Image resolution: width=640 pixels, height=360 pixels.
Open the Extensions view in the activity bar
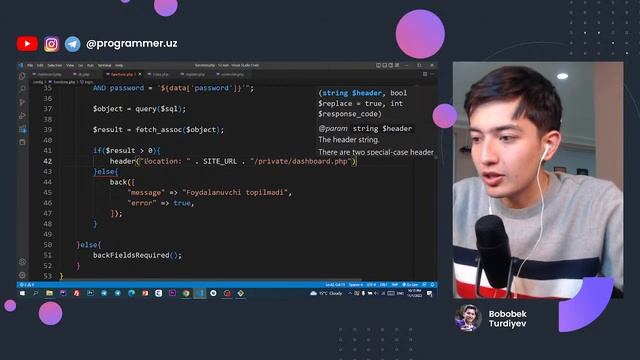22,129
